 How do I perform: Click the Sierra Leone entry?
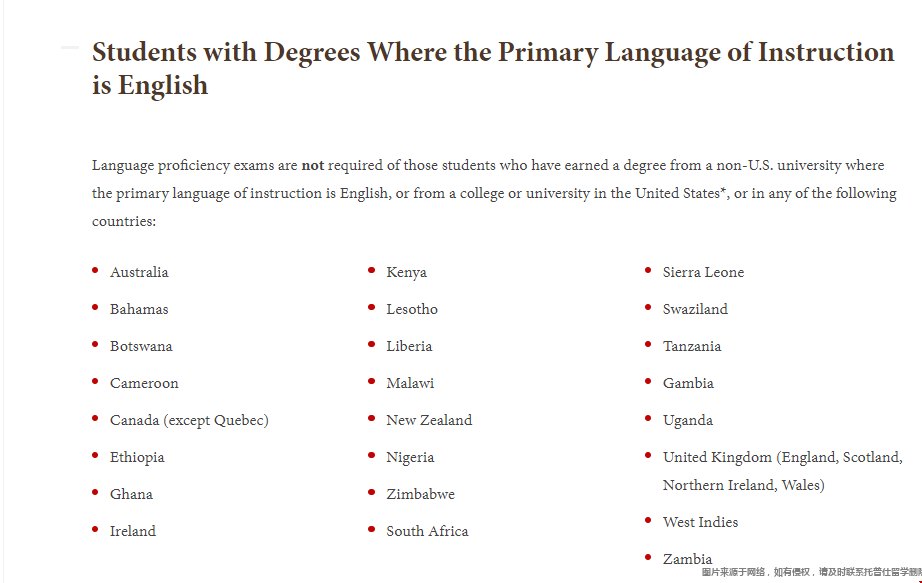(703, 272)
